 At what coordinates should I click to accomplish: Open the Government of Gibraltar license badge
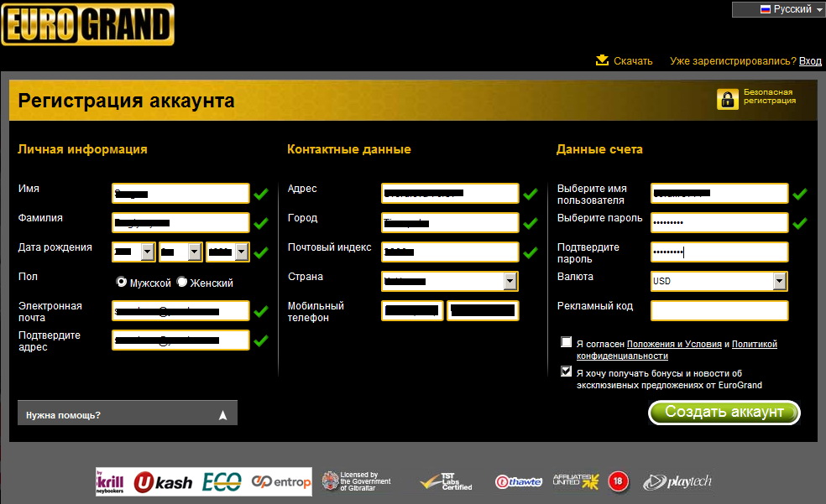(x=357, y=481)
